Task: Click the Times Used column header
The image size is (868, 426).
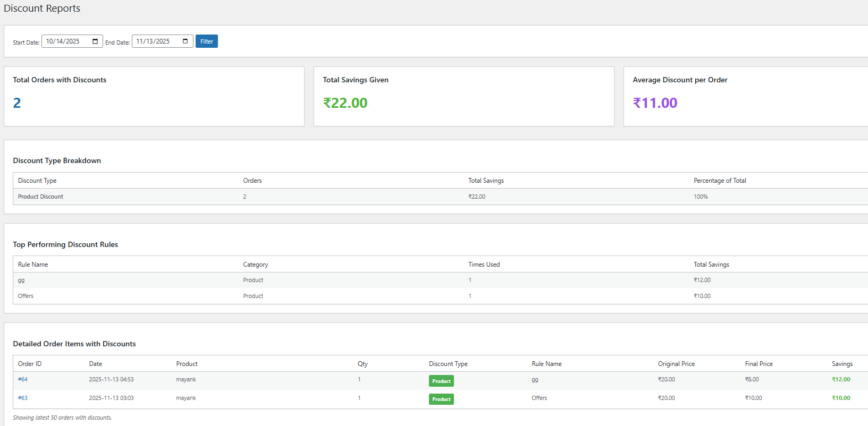Action: (x=484, y=265)
